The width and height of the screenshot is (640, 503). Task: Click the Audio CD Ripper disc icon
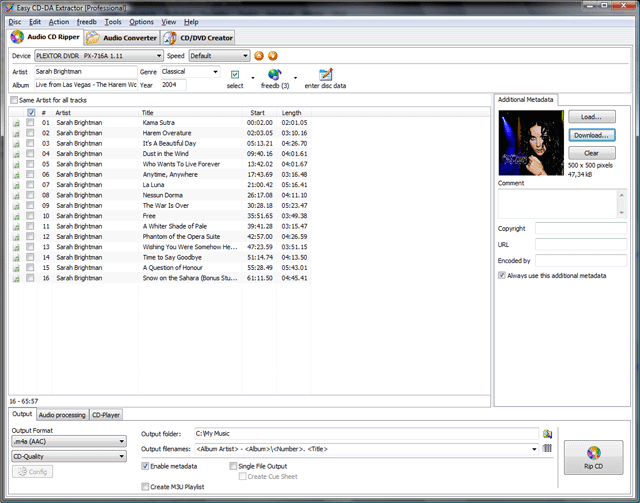[x=17, y=37]
